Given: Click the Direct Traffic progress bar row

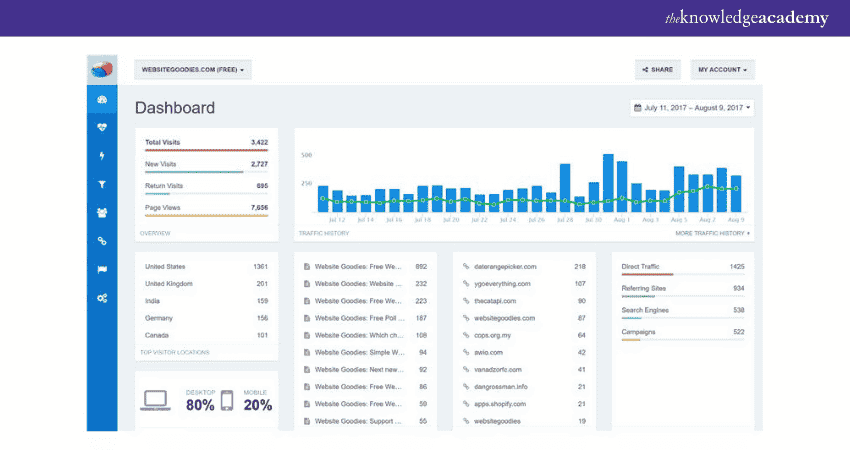Looking at the screenshot, I should (x=682, y=268).
